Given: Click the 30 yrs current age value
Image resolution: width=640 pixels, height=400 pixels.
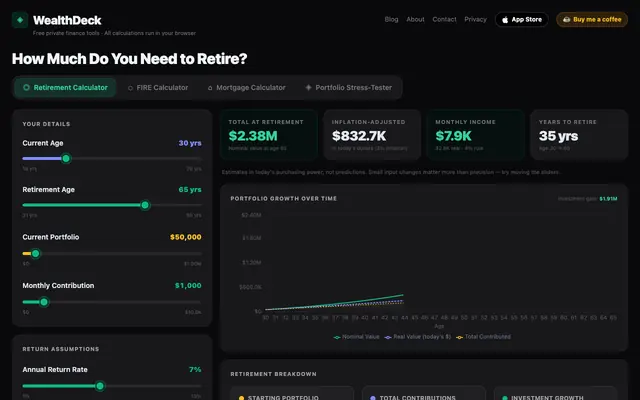Looking at the screenshot, I should click(x=190, y=143).
